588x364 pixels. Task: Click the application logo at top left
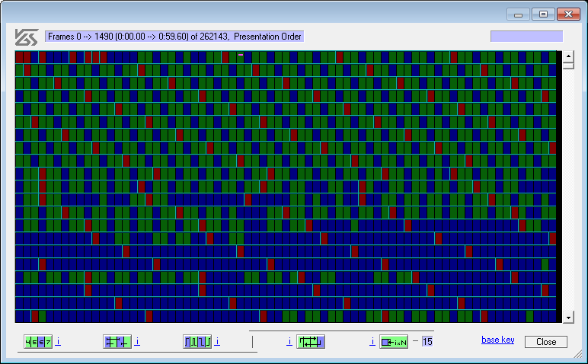tap(27, 37)
